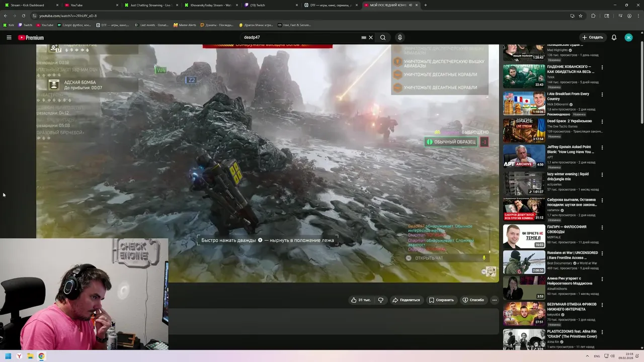Open the ENG language switcher in tray
The width and height of the screenshot is (644, 362).
tap(597, 356)
